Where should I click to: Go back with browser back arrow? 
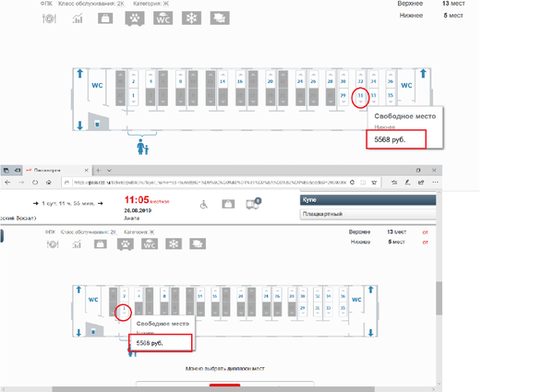pos(7,183)
